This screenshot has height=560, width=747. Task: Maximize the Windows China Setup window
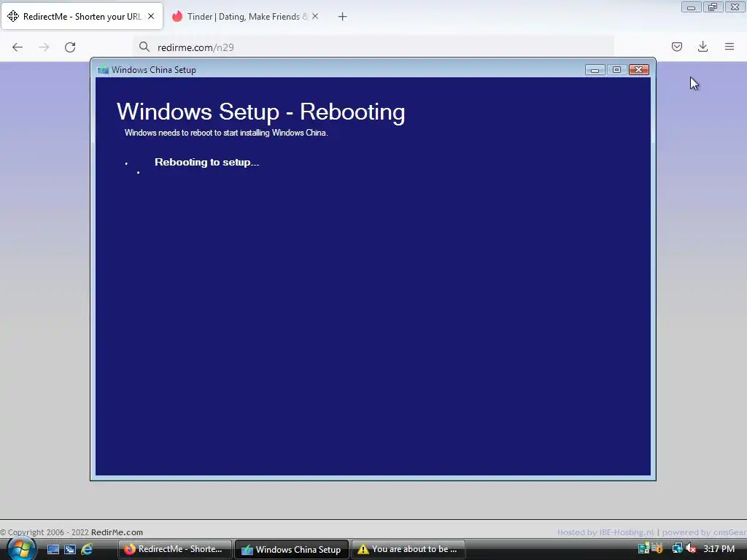point(616,70)
